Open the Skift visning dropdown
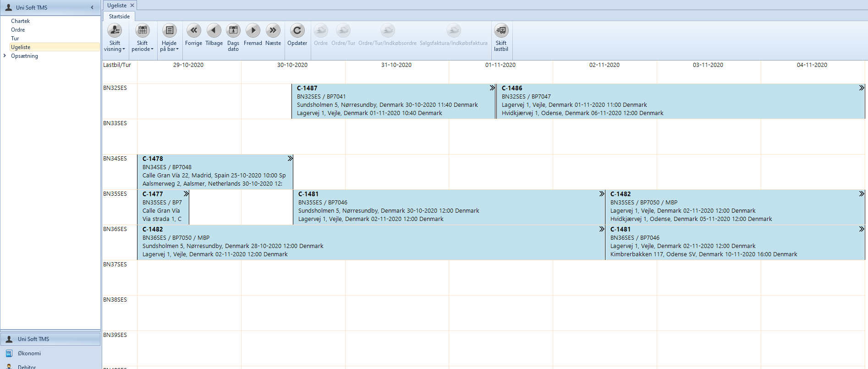 click(115, 38)
